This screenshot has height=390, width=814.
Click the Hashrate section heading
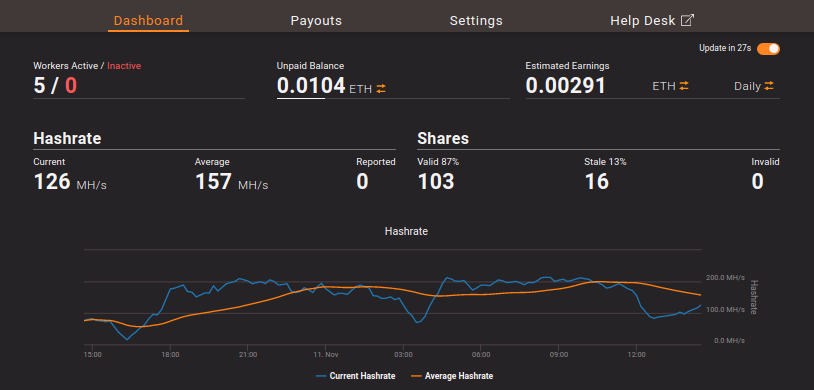pos(67,139)
